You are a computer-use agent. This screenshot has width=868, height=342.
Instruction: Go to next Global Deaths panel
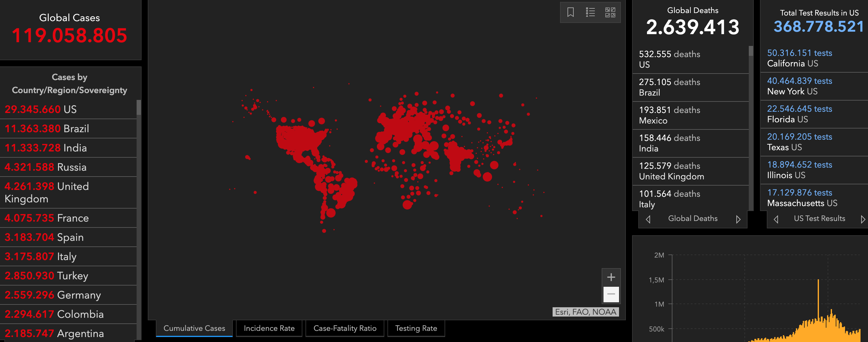point(738,219)
